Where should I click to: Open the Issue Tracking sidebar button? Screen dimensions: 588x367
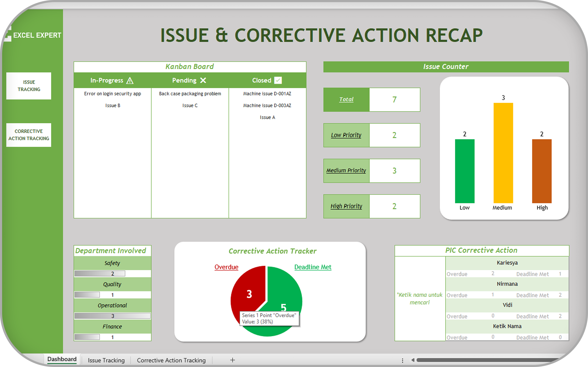pos(29,86)
